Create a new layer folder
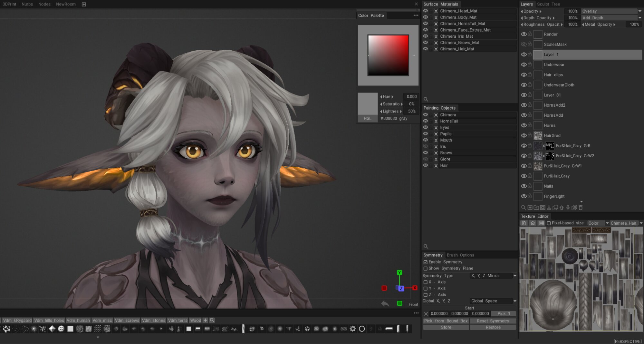Image resolution: width=644 pixels, height=344 pixels. pos(536,208)
